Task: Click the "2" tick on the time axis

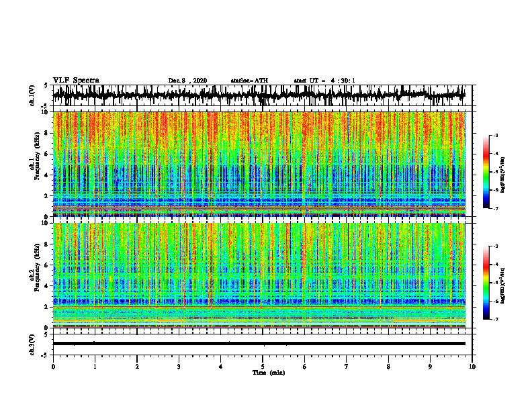Action: 137,367
